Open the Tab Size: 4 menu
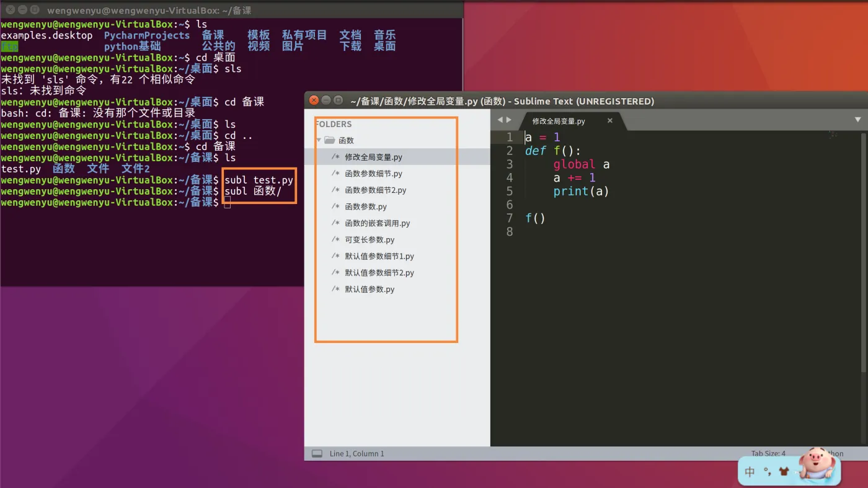The height and width of the screenshot is (488, 868). [768, 453]
